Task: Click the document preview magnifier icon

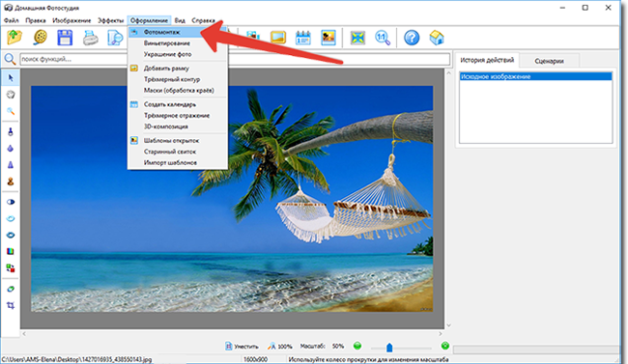Action: point(115,38)
